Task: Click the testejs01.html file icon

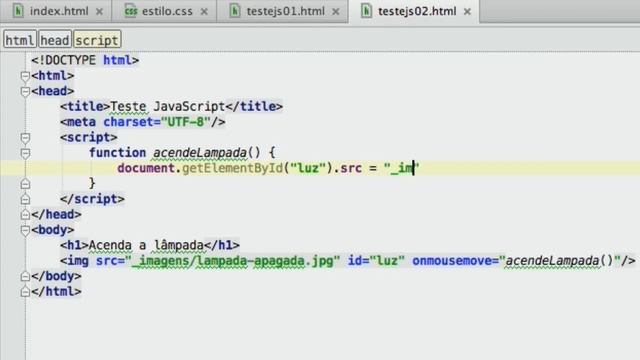Action: 235,11
